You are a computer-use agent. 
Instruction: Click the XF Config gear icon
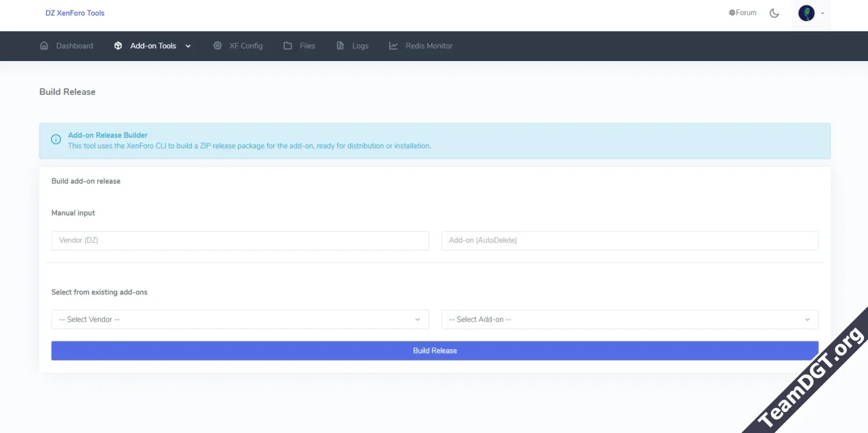click(x=217, y=46)
